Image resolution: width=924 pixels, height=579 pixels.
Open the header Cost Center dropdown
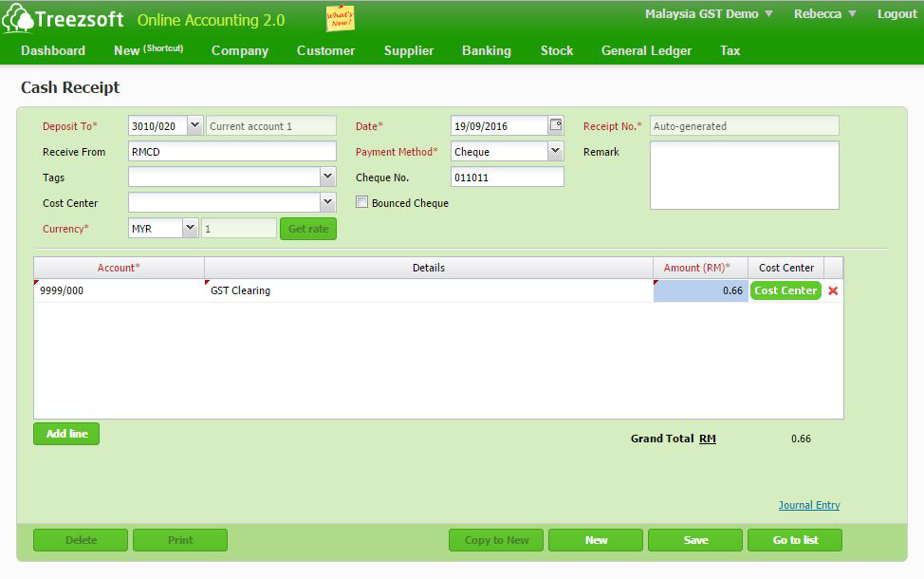[x=328, y=202]
